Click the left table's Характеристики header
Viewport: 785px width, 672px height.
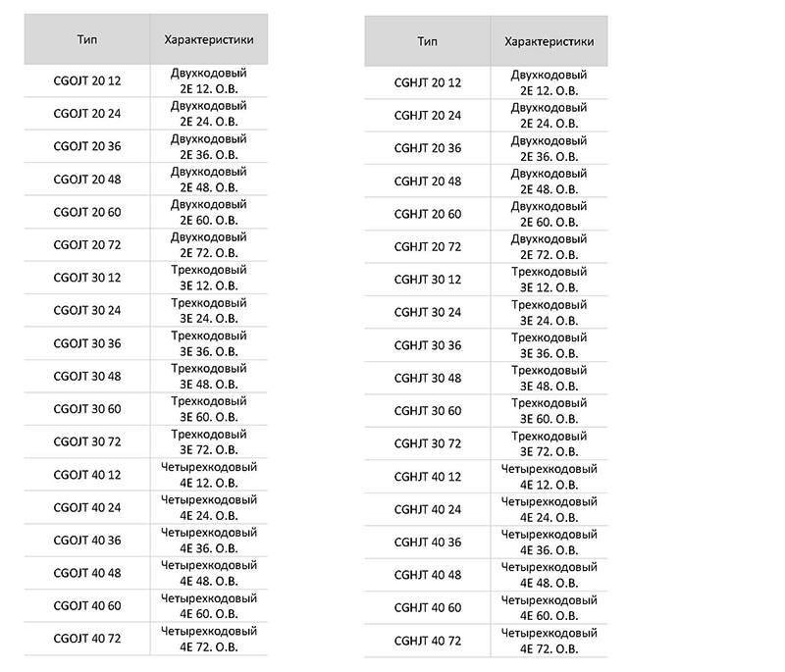[x=208, y=40]
